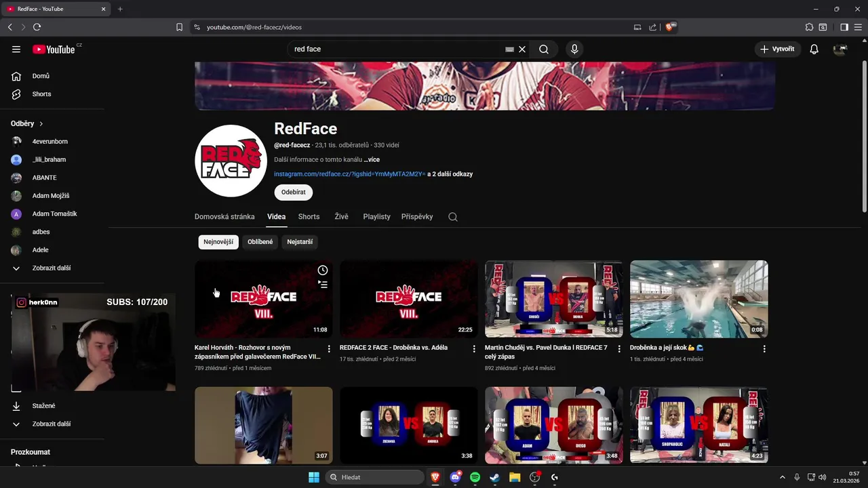Open the RedFace channel profile picture
Screen dimensions: 868x488
point(231,161)
